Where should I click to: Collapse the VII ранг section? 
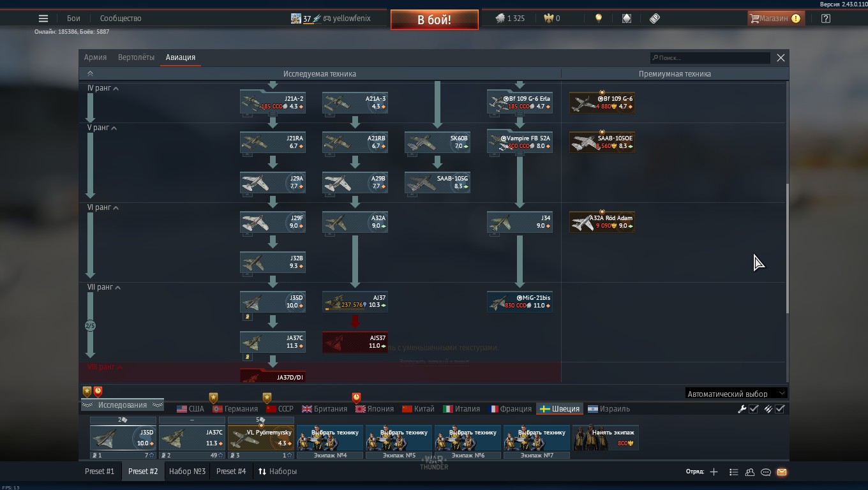click(117, 288)
